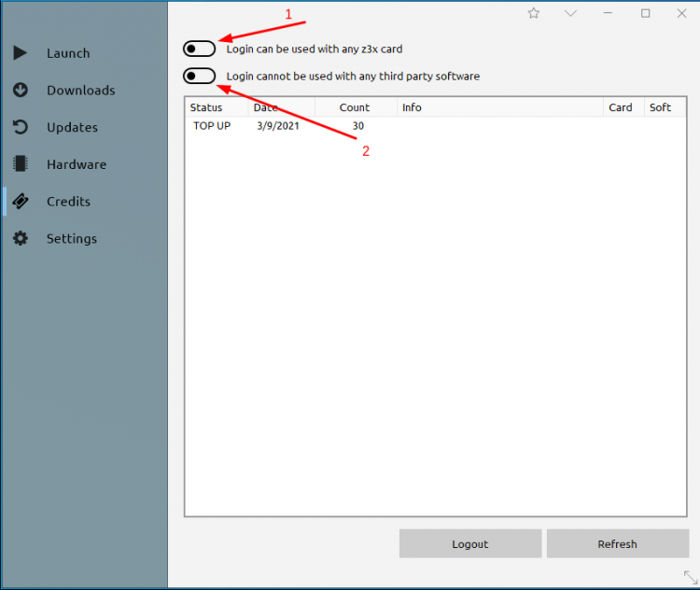Click the Updates refresh-arrow icon

(x=21, y=127)
